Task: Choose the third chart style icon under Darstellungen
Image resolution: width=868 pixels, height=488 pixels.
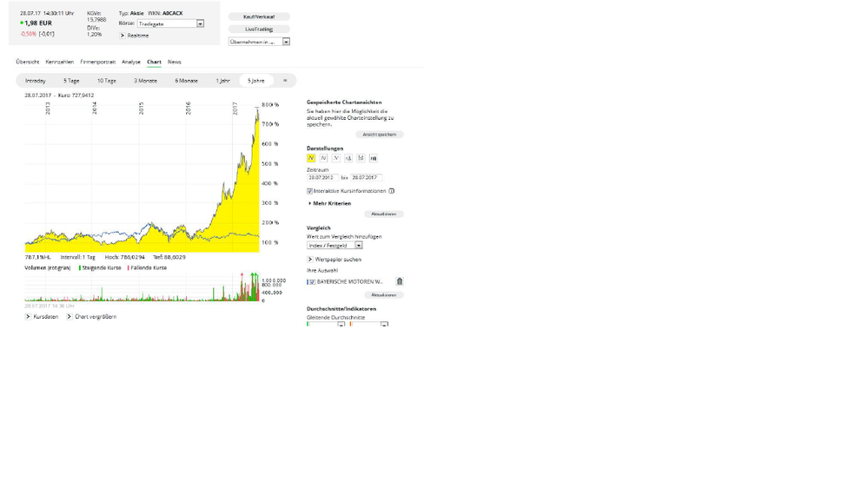Action: pyautogui.click(x=336, y=158)
